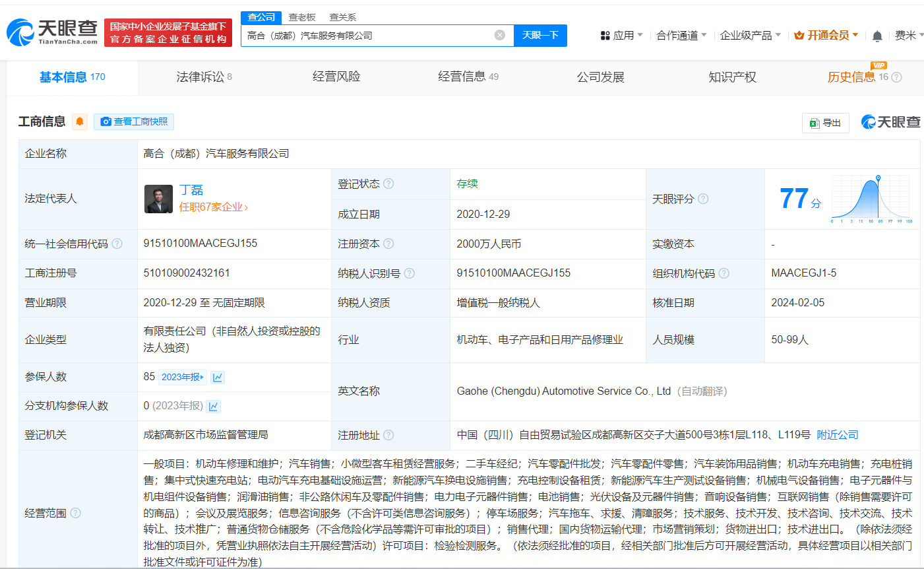This screenshot has height=569, width=924.
Task: Open the chart icon beside 分支机构参保人数
Action: point(213,405)
